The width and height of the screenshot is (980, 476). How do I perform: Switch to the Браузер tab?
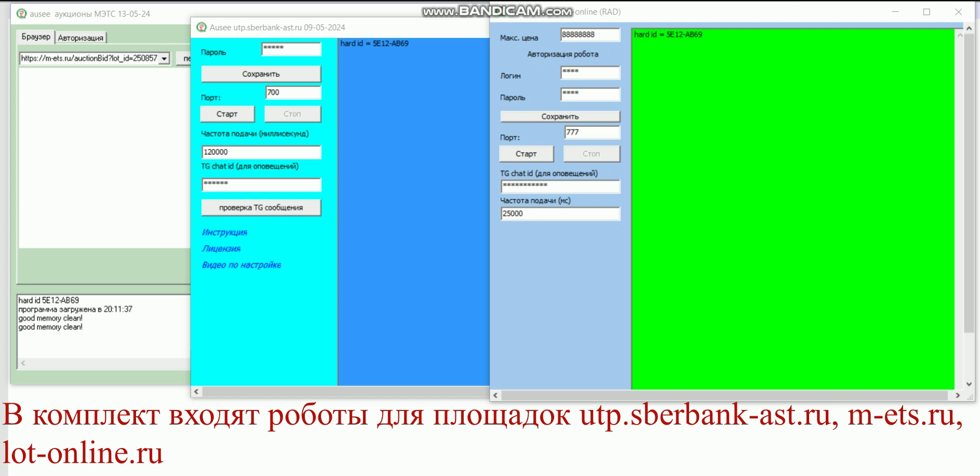coord(36,37)
